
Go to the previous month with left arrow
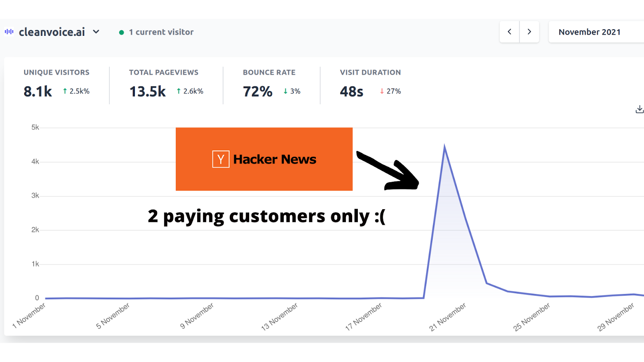pyautogui.click(x=509, y=32)
